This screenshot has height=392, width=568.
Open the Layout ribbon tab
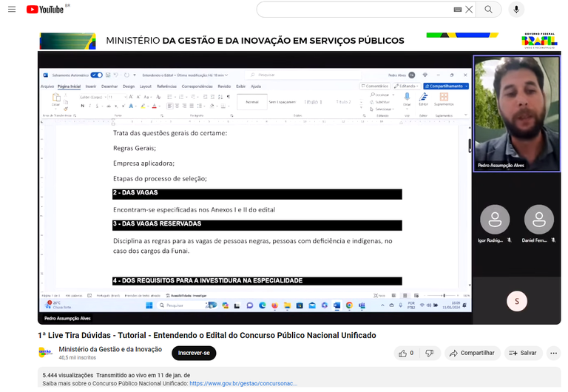point(146,87)
